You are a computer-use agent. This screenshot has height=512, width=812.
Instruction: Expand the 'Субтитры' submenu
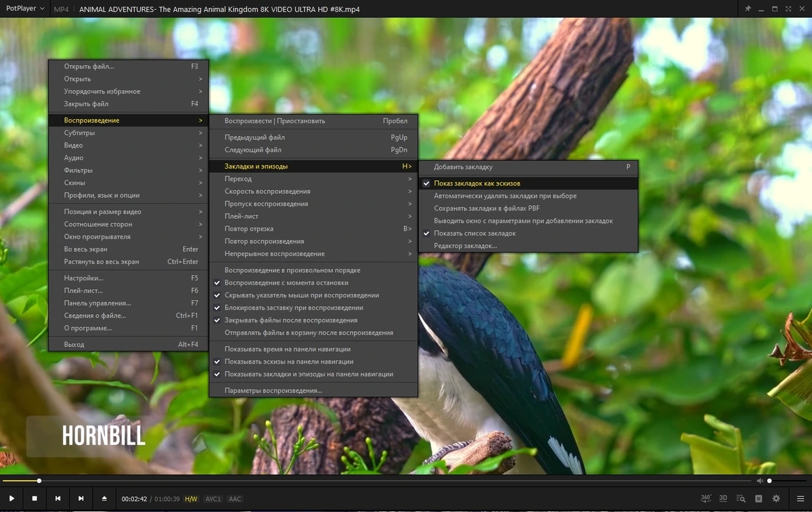[x=129, y=133]
